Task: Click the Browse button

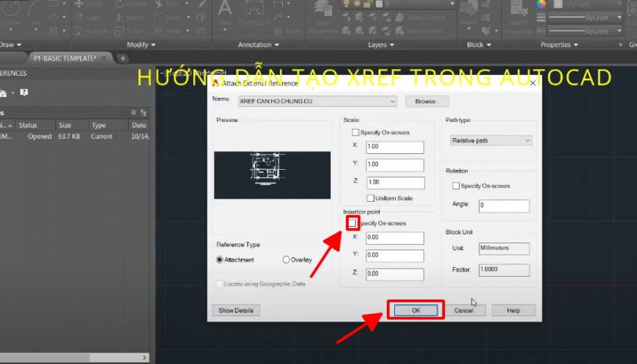Action: [428, 101]
